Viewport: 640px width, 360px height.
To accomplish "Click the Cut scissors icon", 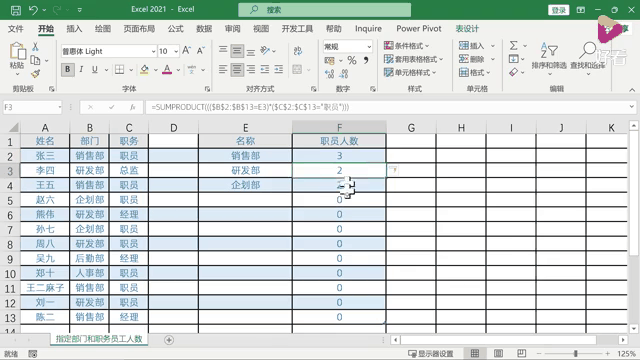I will point(36,47).
